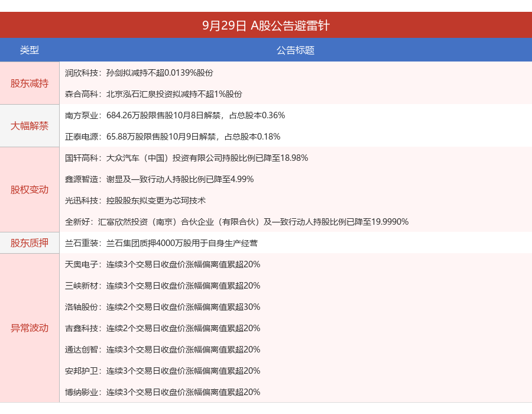
Task: Select the '公告标题' column header
Action: [x=296, y=50]
